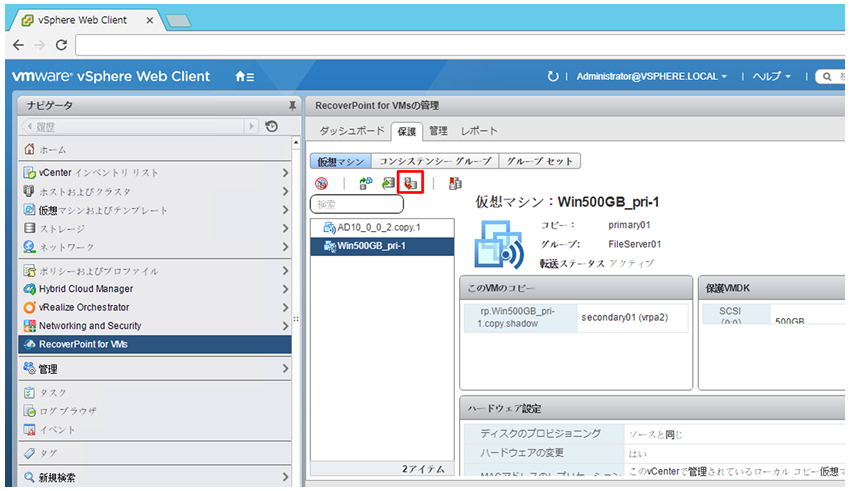The height and width of the screenshot is (491, 850).
Task: Click the Tags icon
Action: [29, 453]
